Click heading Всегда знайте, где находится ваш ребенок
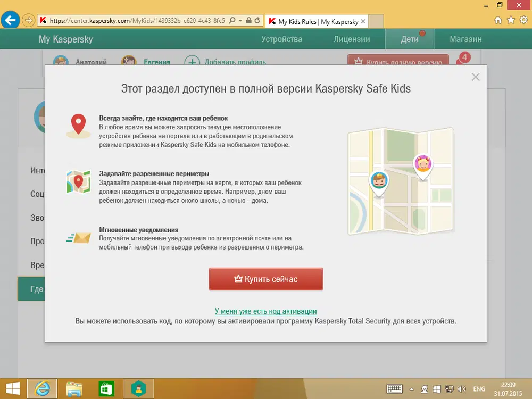Viewport: 532px width, 399px height. click(x=163, y=118)
